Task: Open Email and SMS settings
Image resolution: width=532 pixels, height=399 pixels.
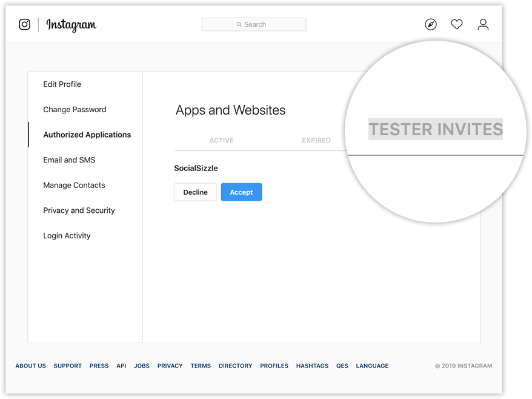Action: (69, 160)
